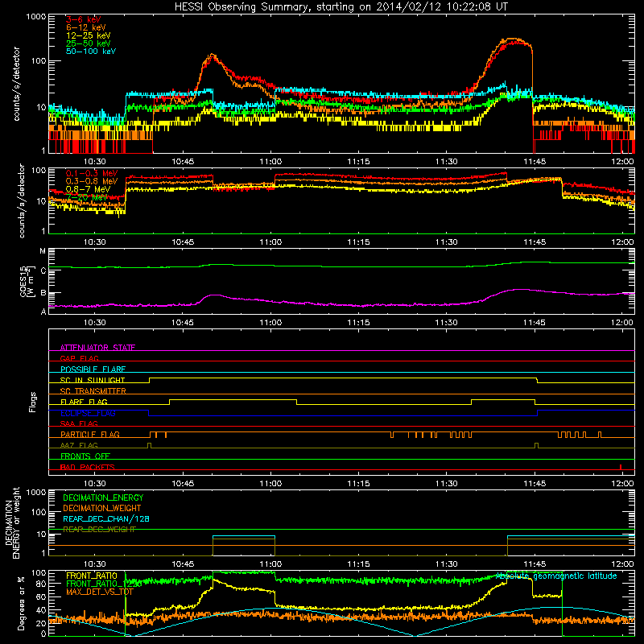Click the 0.3-0.8 MeV legend label
This screenshot has width=644, height=644.
point(92,181)
